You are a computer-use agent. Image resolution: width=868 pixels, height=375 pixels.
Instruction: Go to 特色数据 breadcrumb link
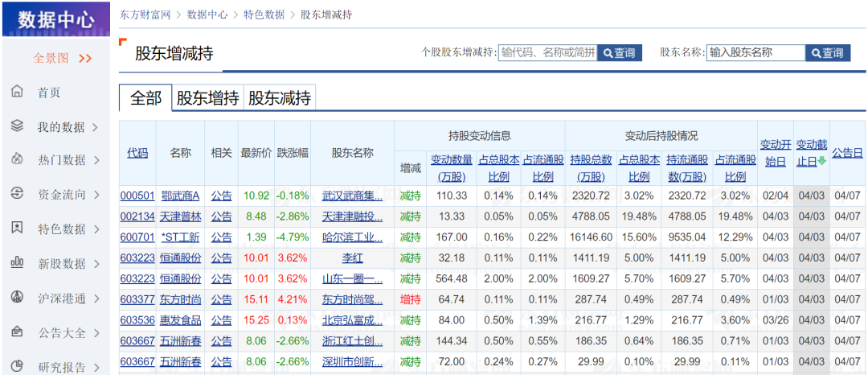[x=264, y=15]
